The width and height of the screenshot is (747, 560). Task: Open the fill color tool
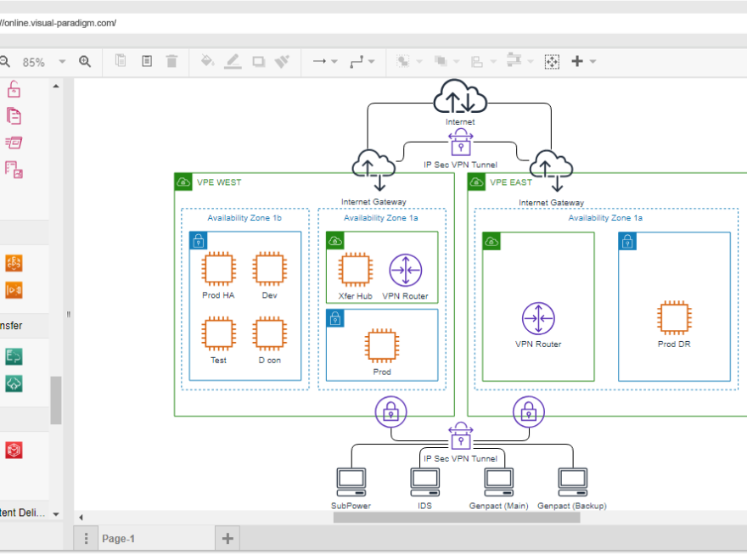click(207, 61)
